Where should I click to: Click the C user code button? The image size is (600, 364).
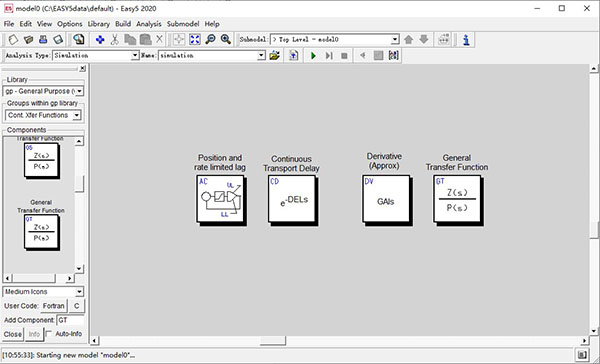77,306
